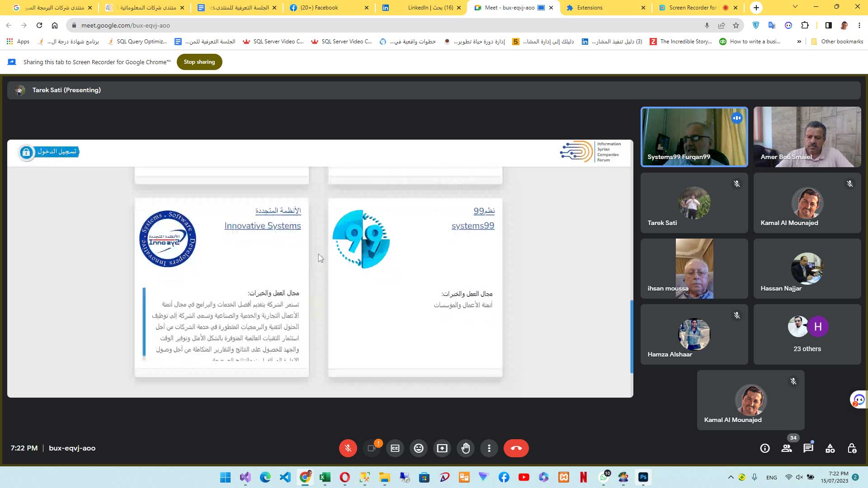
Task: Show hidden system tray icons
Action: click(x=731, y=477)
